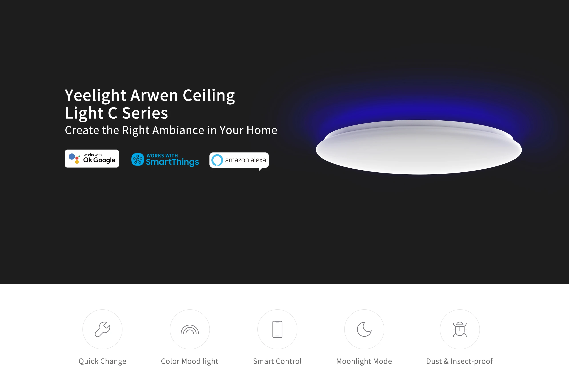
Task: Click the works with Ok Google badge
Action: pos(92,158)
